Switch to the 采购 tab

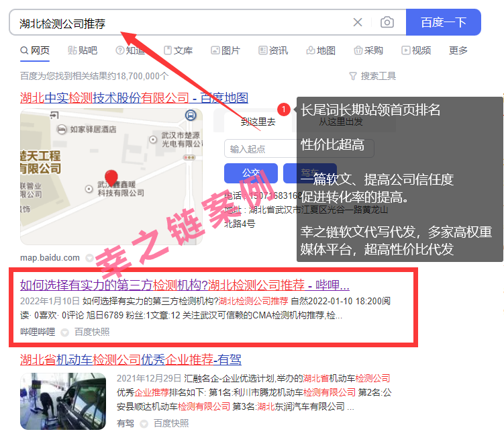(368, 50)
